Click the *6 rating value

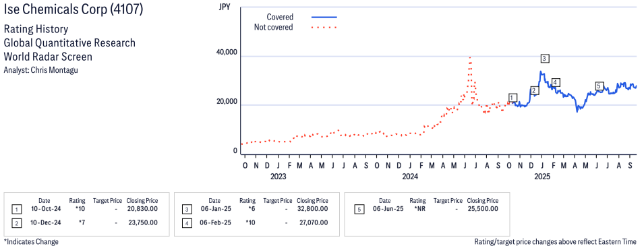[252, 209]
